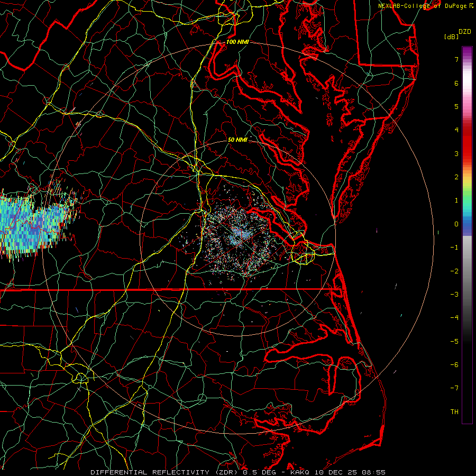Click the speckled clutter cluster near the radar site
Screen dimensions: 476x476
pos(239,237)
